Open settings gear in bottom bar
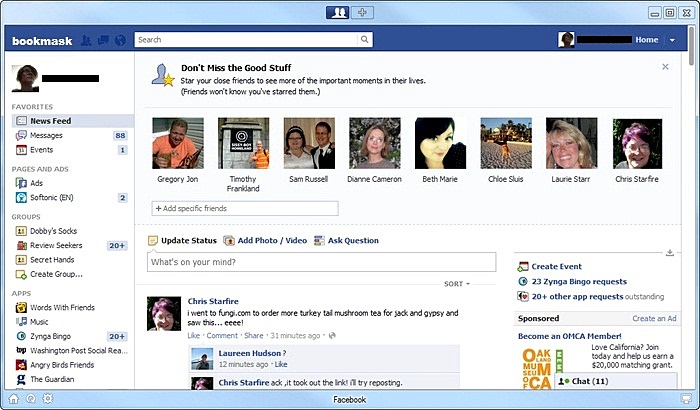The height and width of the screenshot is (410, 700). pos(48,399)
